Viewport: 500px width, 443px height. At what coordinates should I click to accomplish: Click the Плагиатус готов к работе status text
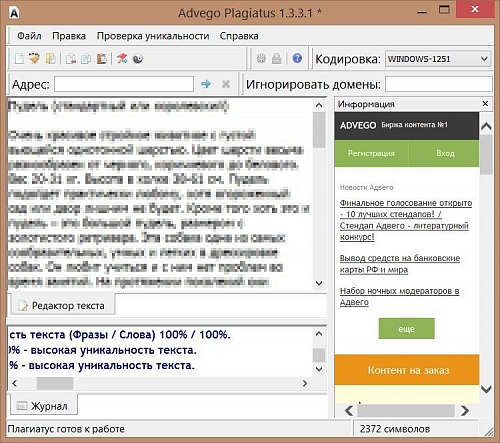66,429
